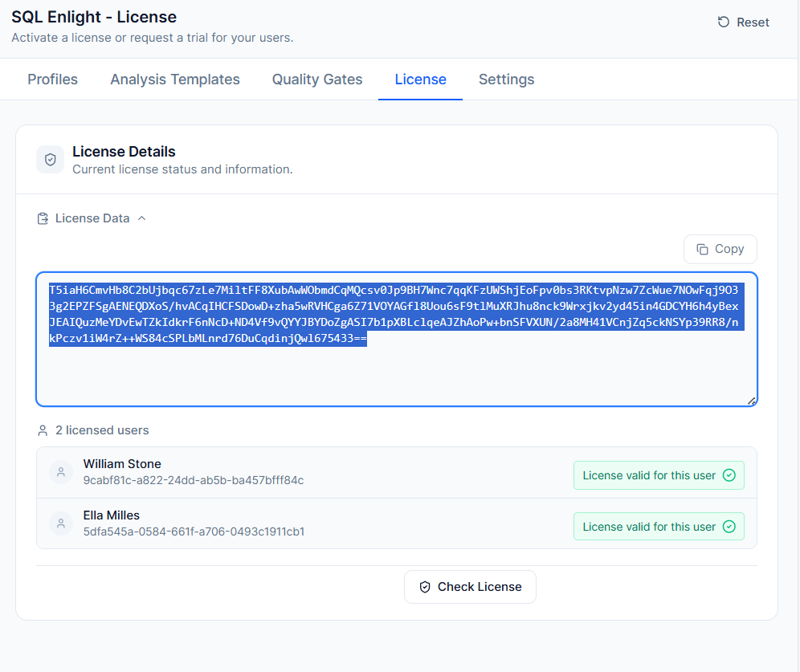Switch to Analysis Templates tab
This screenshot has width=800, height=672.
click(x=175, y=79)
